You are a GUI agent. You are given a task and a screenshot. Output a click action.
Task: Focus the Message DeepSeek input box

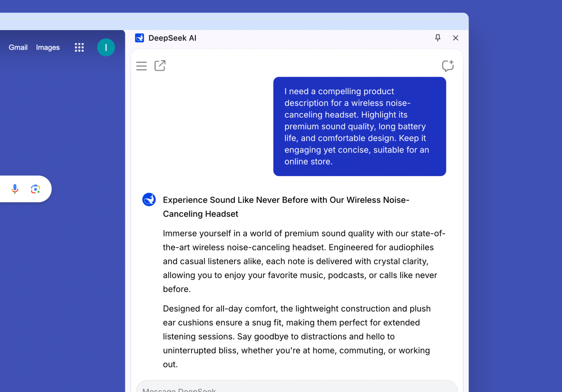pos(297,387)
